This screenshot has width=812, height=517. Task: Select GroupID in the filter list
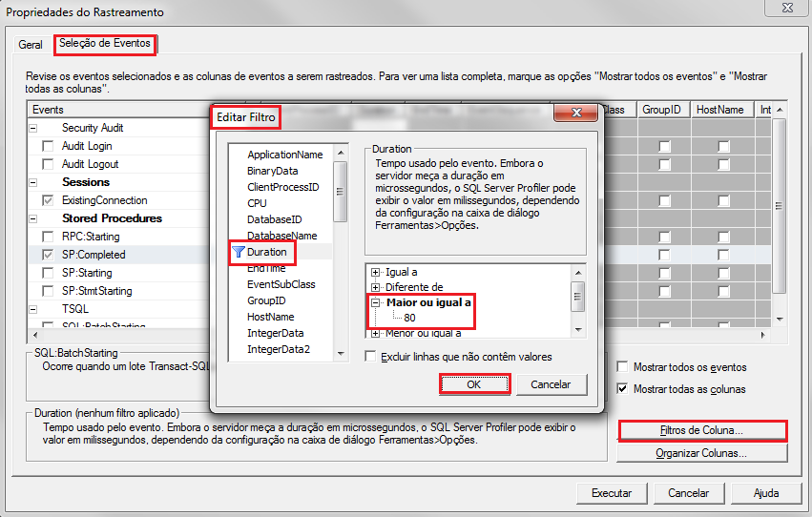[x=266, y=300]
